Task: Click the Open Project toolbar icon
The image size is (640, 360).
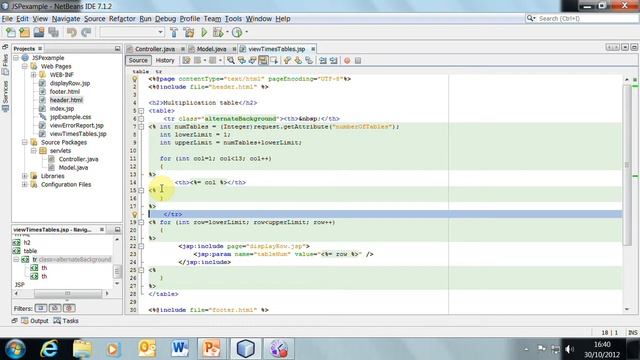Action: click(39, 32)
